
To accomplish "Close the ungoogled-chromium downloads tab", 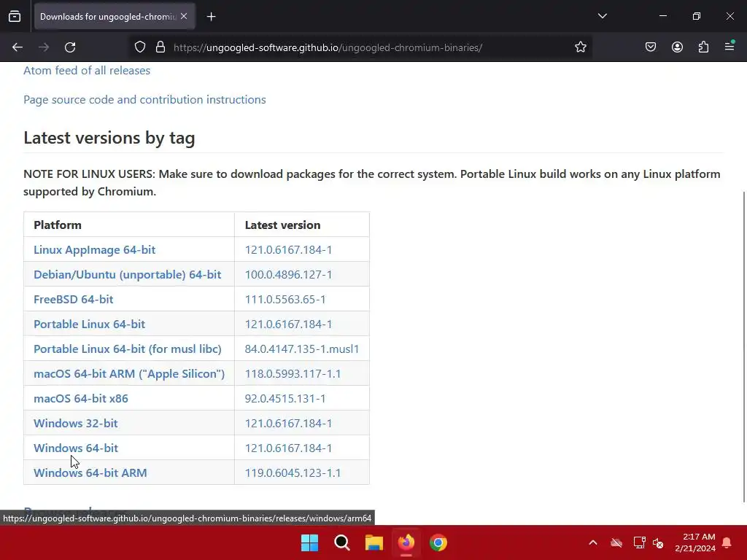I will (184, 16).
